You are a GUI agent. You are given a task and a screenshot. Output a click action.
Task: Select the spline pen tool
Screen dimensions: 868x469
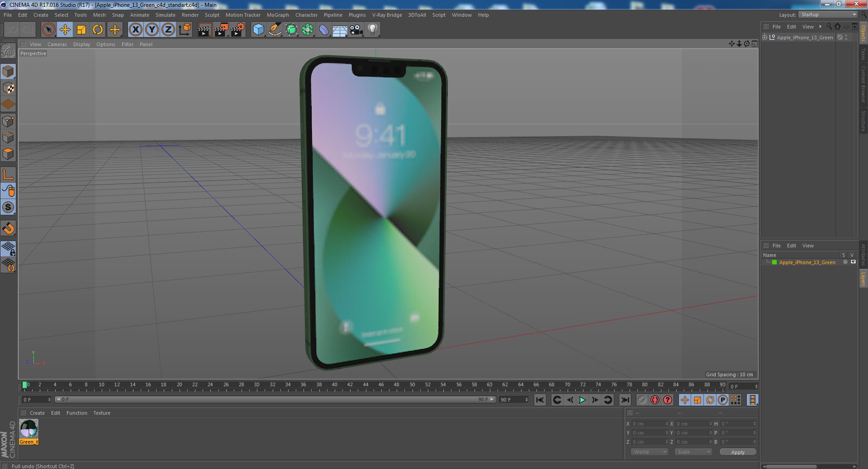(x=275, y=30)
